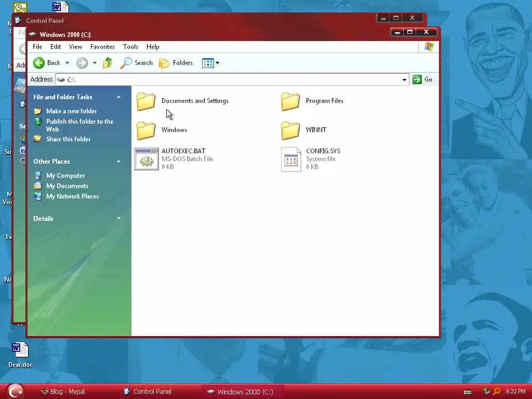Image resolution: width=532 pixels, height=399 pixels.
Task: Click Share this folder
Action: [x=68, y=139]
